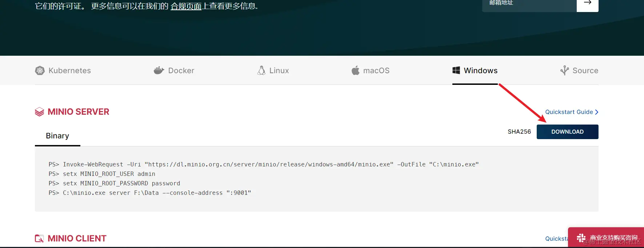Click the Quickstart Guide chevron arrow
The image size is (644, 248).
click(596, 112)
